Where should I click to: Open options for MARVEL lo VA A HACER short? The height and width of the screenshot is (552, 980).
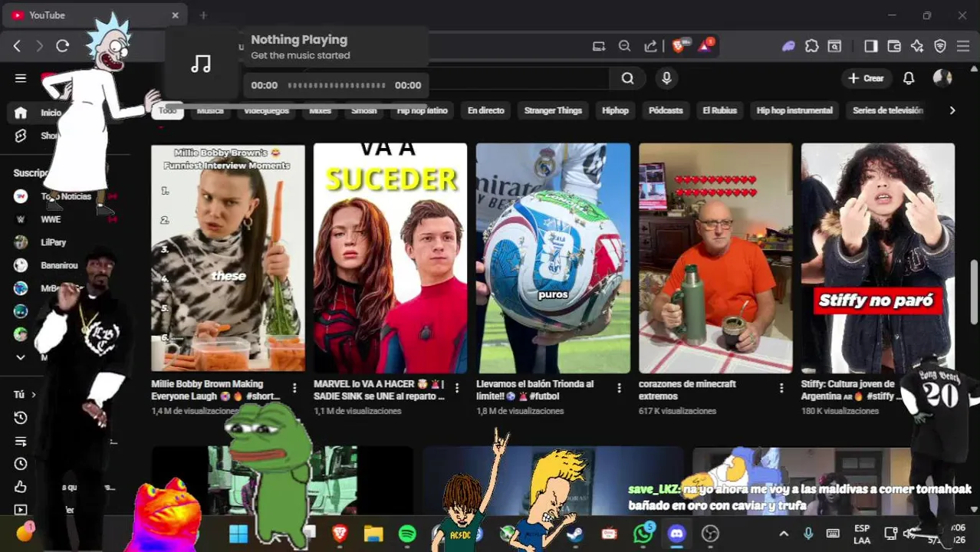point(457,389)
